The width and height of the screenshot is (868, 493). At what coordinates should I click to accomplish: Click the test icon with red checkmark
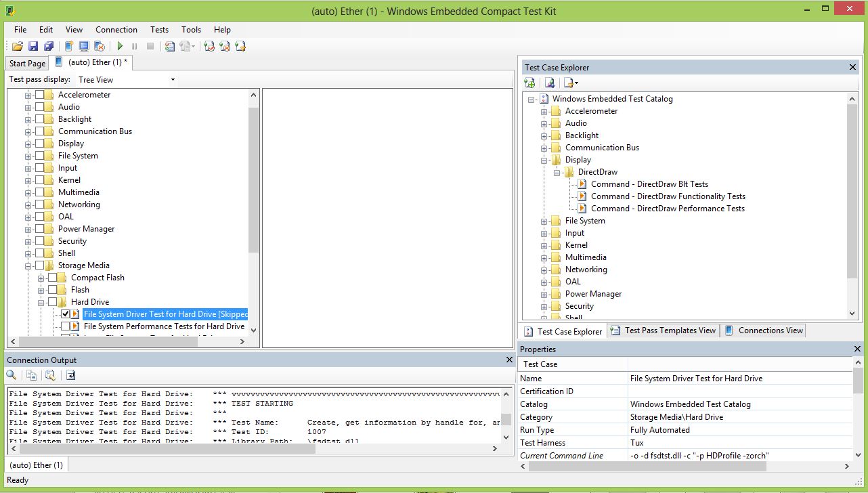pyautogui.click(x=209, y=46)
